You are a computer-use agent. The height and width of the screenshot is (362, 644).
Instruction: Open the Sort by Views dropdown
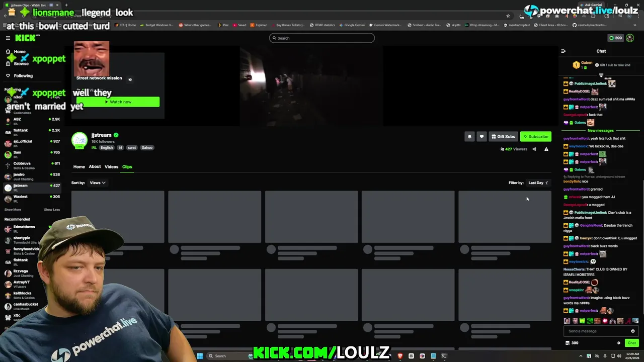pos(98,183)
